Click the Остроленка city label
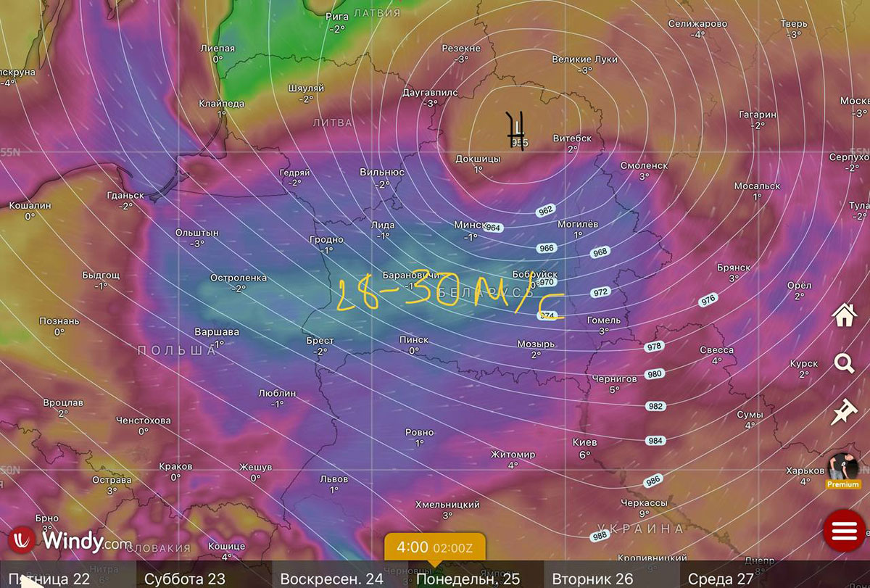Viewport: 870px width, 588px height. click(239, 277)
